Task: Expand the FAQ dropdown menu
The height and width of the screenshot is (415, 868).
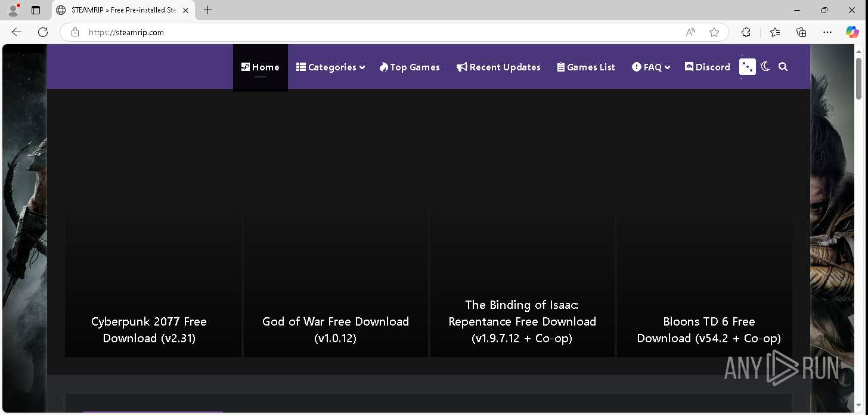Action: coord(651,67)
